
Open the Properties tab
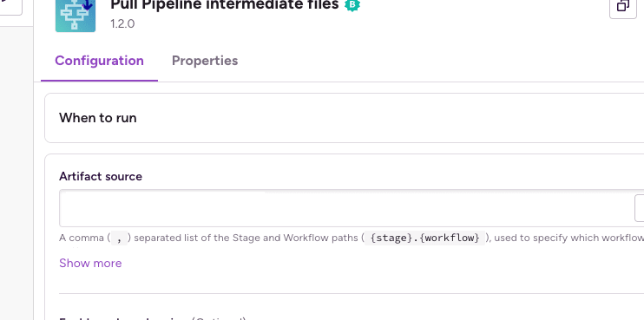205,61
